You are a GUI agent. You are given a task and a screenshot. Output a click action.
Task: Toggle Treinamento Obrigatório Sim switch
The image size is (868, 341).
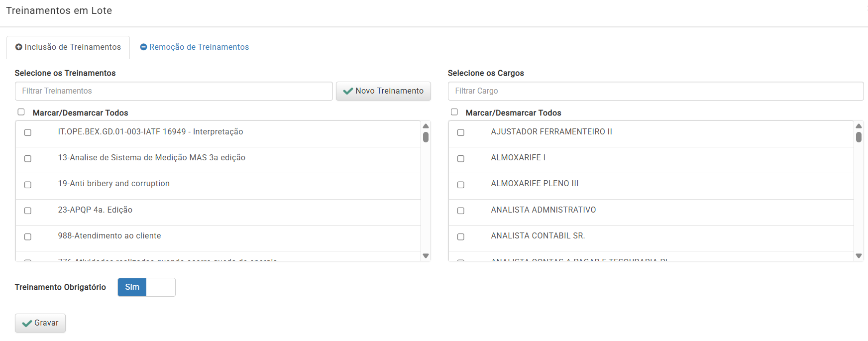tap(146, 287)
